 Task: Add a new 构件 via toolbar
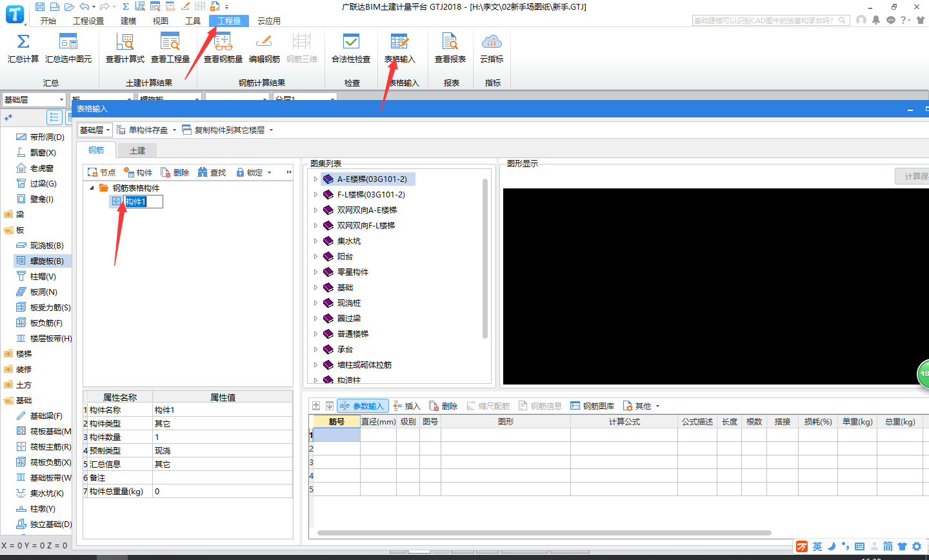tap(138, 172)
